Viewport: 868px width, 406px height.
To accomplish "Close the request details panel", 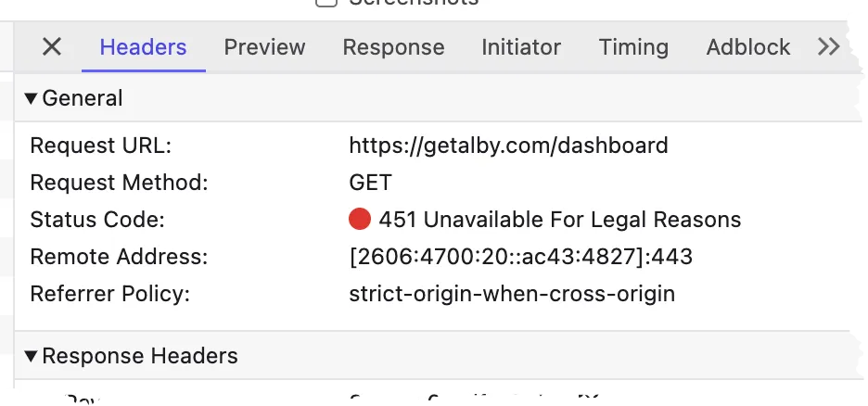I will click(52, 47).
